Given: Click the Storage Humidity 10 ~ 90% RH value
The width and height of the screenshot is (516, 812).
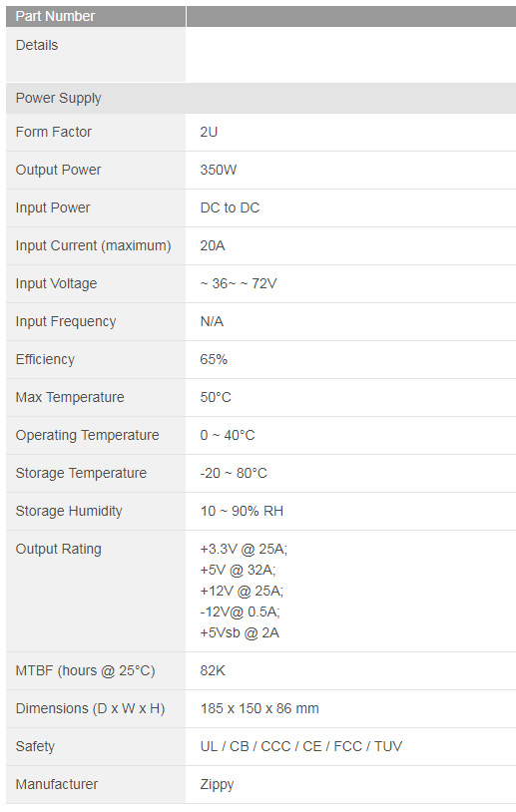Looking at the screenshot, I should [242, 511].
